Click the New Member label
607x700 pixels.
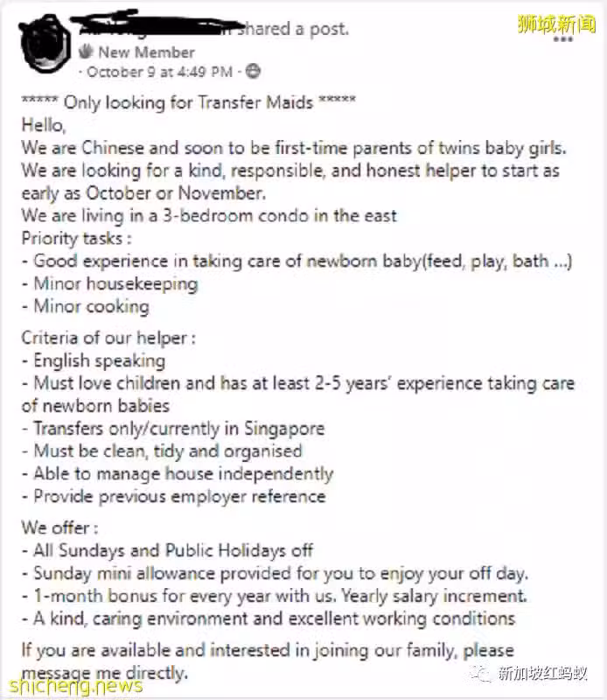click(146, 52)
